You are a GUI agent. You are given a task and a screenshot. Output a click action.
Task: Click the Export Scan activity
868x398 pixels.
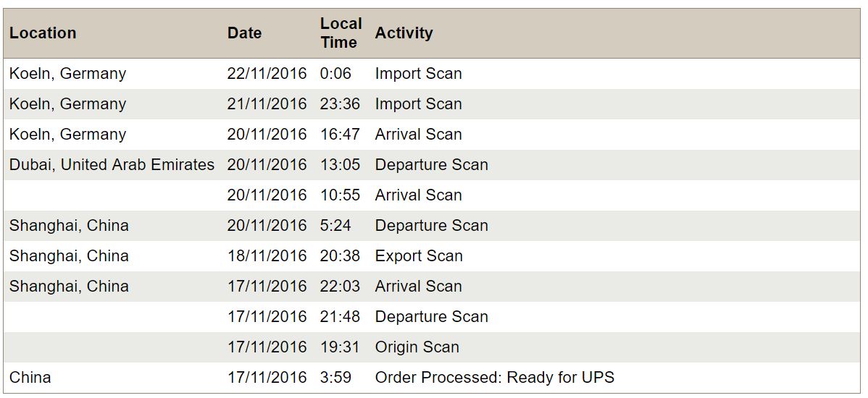(x=419, y=256)
